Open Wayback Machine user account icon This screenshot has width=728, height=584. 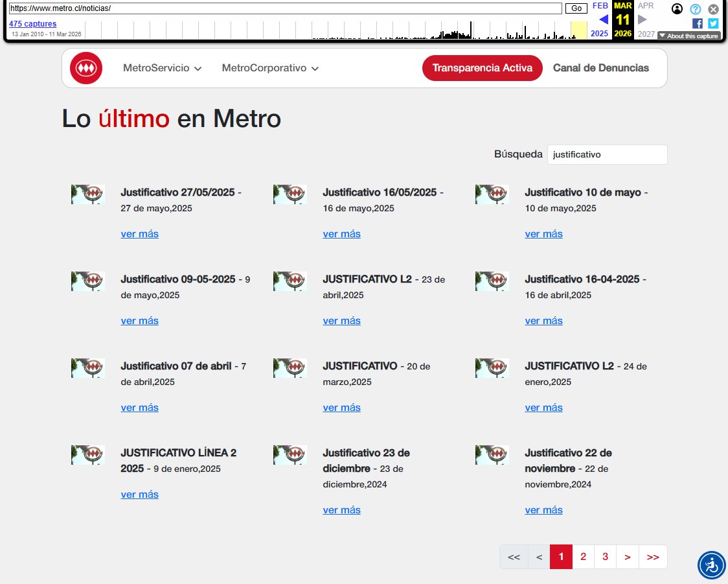677,9
